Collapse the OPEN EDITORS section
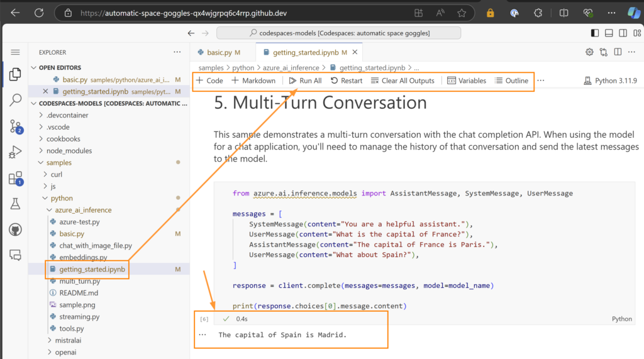This screenshot has width=644, height=359. pyautogui.click(x=35, y=67)
